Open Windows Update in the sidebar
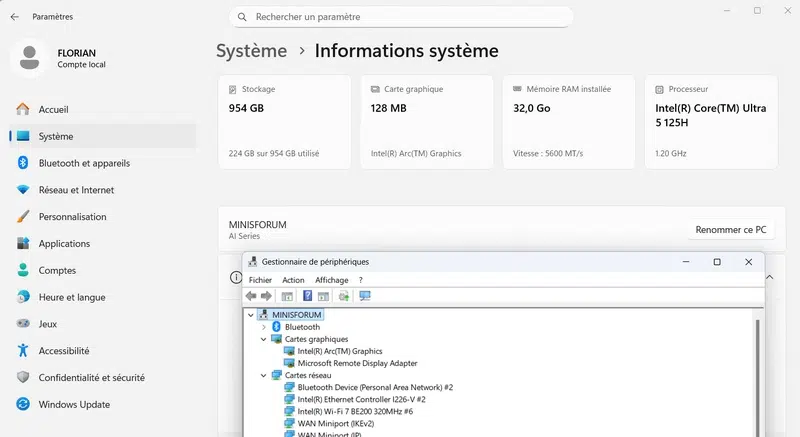The image size is (800, 437). [74, 404]
